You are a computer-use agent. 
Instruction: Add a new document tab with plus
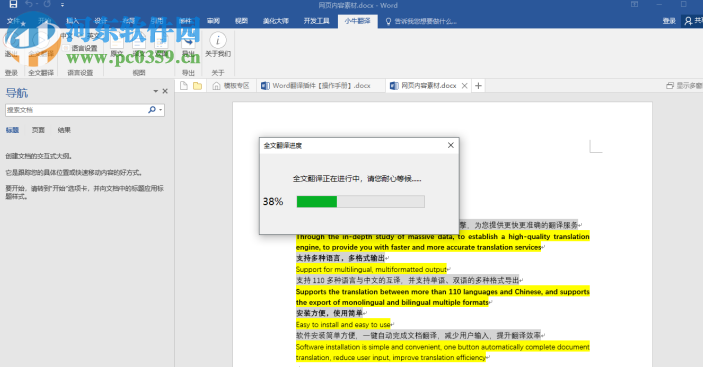[478, 86]
